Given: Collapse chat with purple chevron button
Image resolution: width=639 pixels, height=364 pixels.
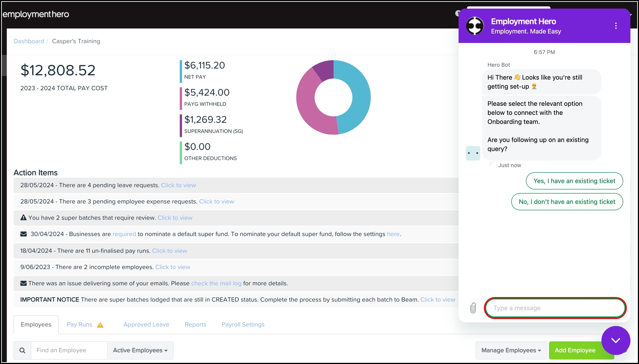Looking at the screenshot, I should pyautogui.click(x=615, y=340).
